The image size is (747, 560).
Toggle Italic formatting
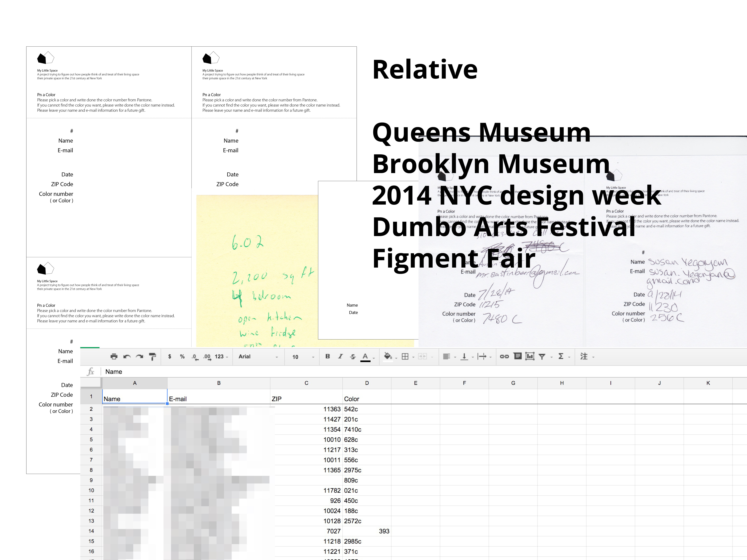(x=340, y=356)
